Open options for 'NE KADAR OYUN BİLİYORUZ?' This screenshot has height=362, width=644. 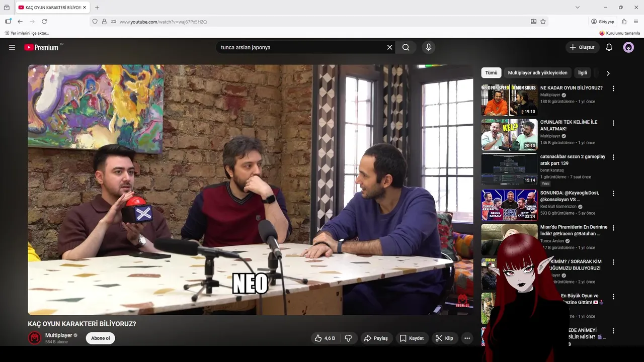tap(613, 88)
